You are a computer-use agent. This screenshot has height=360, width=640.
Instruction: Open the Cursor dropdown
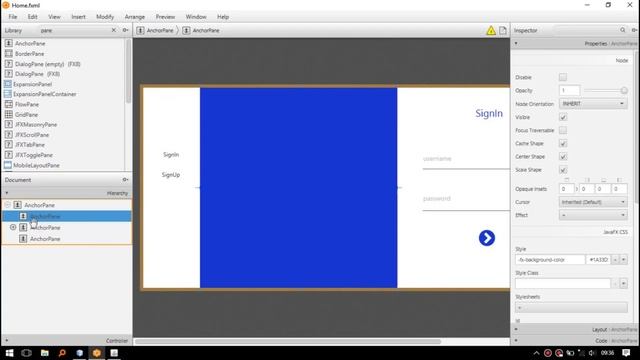(x=593, y=202)
